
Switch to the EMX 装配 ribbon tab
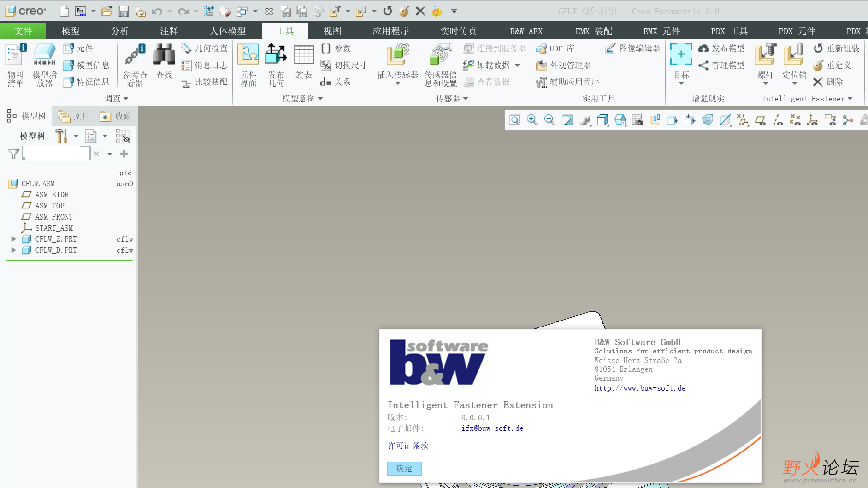(x=594, y=31)
